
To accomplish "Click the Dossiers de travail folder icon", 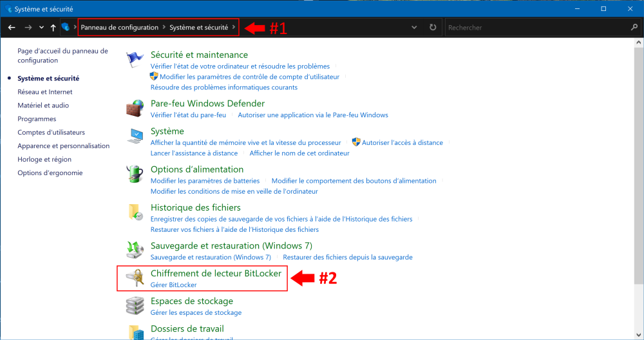I will click(x=136, y=332).
